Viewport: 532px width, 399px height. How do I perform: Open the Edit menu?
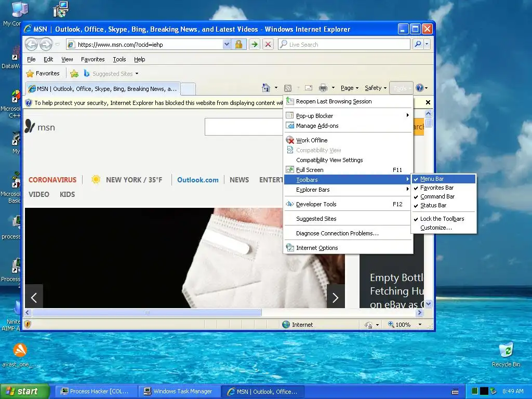click(x=48, y=59)
